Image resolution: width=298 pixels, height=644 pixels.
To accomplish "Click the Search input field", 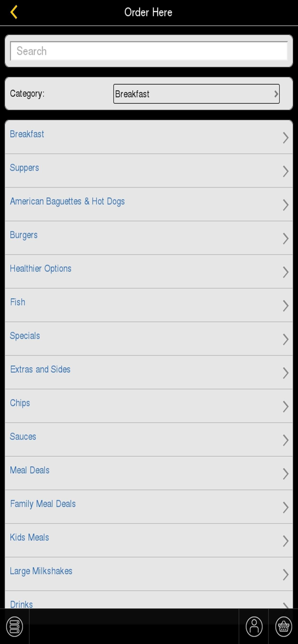I will coord(149,51).
